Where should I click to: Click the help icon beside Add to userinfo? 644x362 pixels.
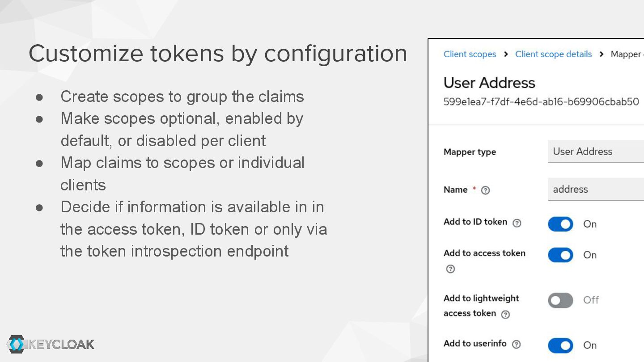[x=516, y=344]
